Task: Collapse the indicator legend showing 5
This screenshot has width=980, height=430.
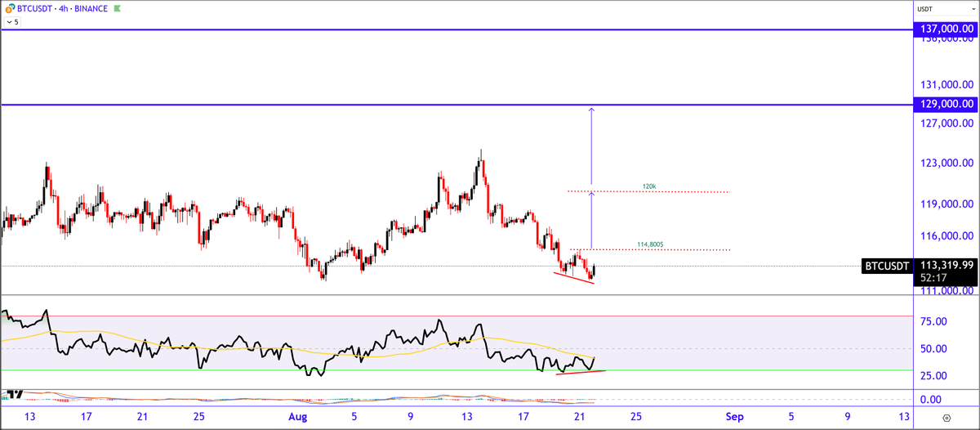Action: [x=12, y=22]
